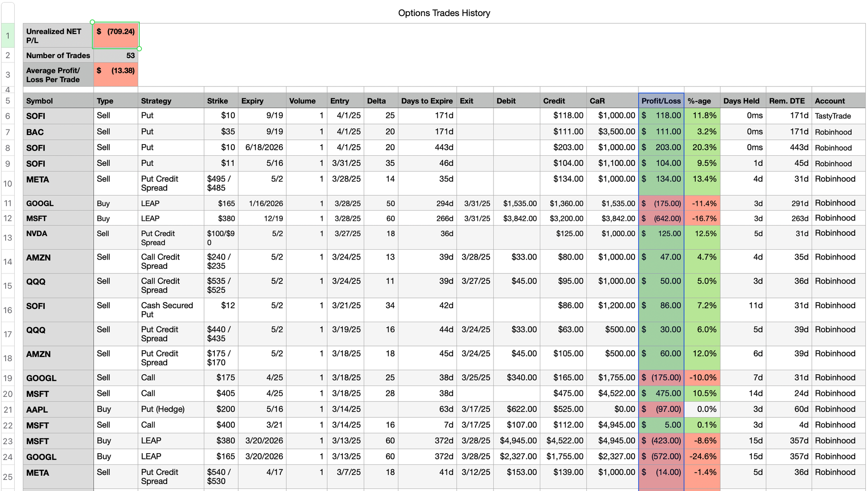Image resolution: width=868 pixels, height=491 pixels.
Task: Click the 'Options Trades History' table title
Action: [x=444, y=13]
